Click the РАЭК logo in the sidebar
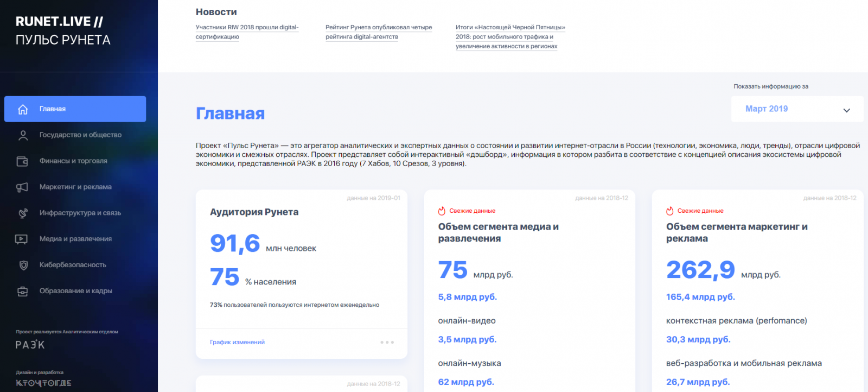Screen dimensions: 868x392 (30, 345)
